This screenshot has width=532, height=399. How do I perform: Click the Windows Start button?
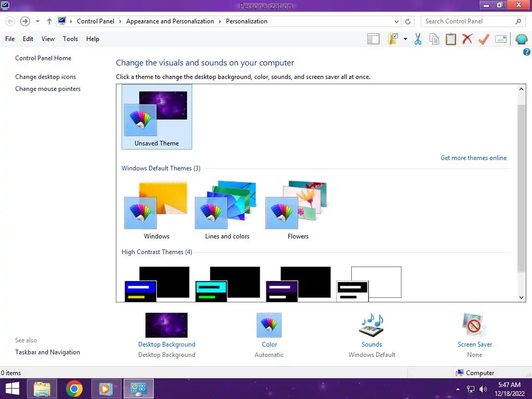point(12,389)
